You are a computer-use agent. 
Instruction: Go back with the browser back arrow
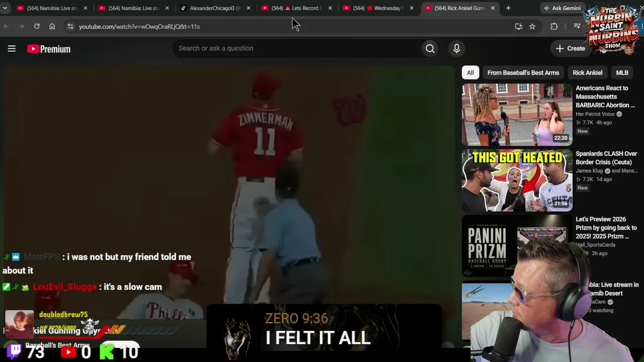coord(6,26)
